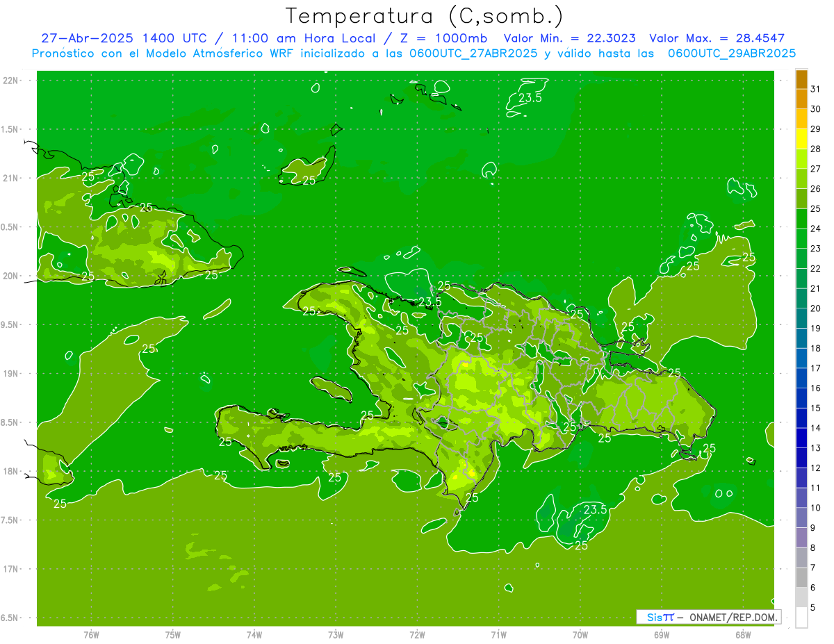Click the 76W longitude axis label
This screenshot has width=834, height=644.
91,634
